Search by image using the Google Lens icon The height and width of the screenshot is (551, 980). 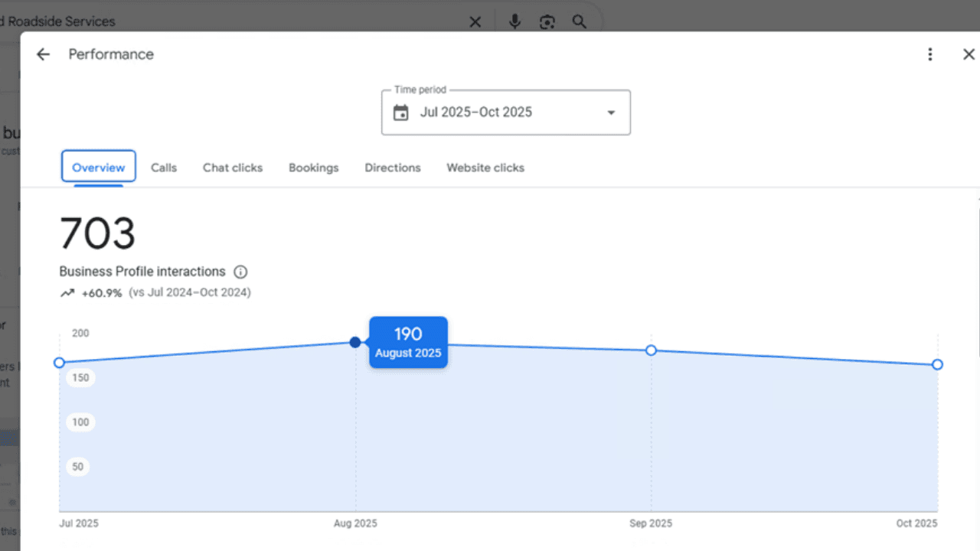pyautogui.click(x=547, y=21)
